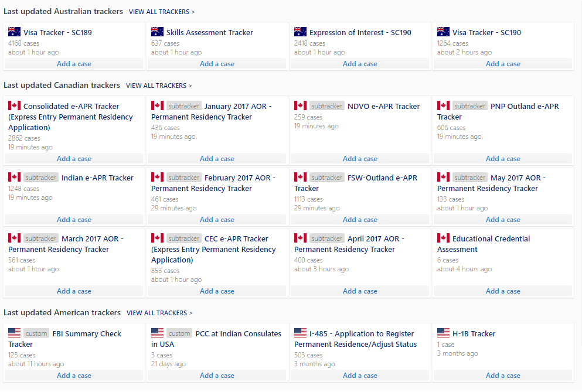The height and width of the screenshot is (392, 582).
Task: Click the Australian flag beside Visa Tracker - SC189
Action: click(x=14, y=32)
